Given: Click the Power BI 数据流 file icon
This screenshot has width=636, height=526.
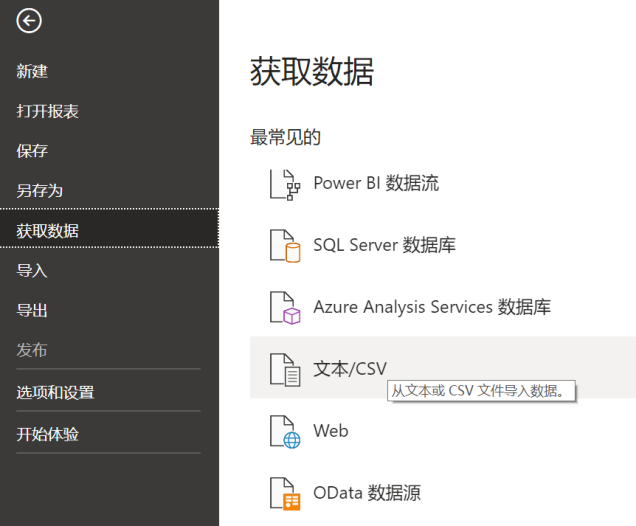Looking at the screenshot, I should (x=285, y=185).
